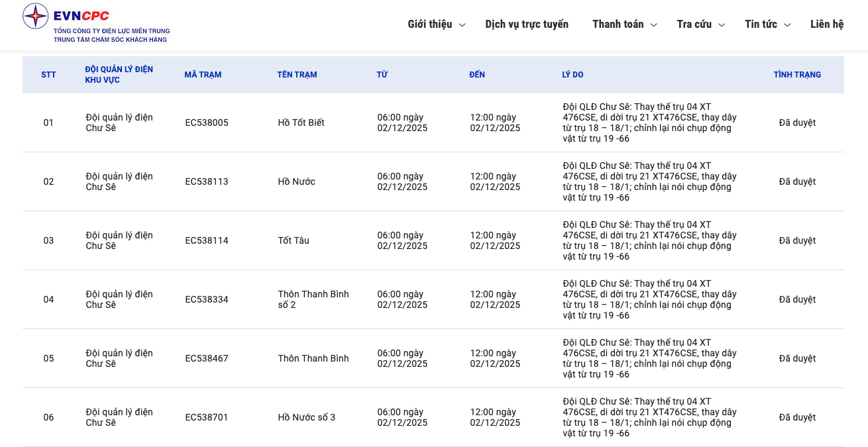Click the MÃ TRẠM column header
Viewport: 868px width, 447px height.
point(203,75)
